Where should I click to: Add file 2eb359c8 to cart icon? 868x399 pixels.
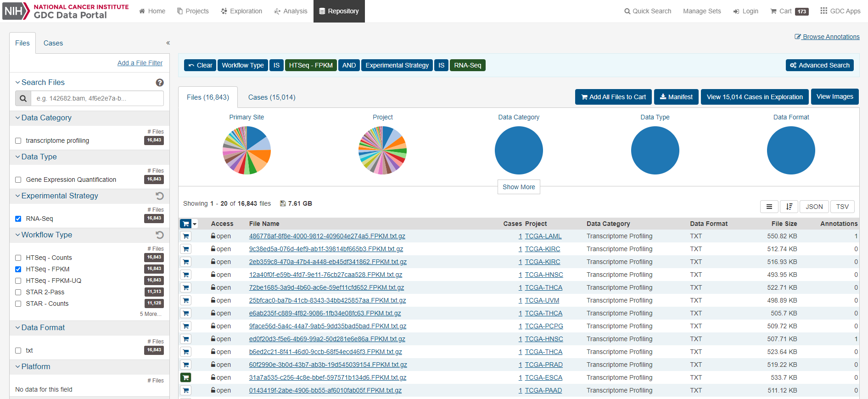pyautogui.click(x=185, y=262)
